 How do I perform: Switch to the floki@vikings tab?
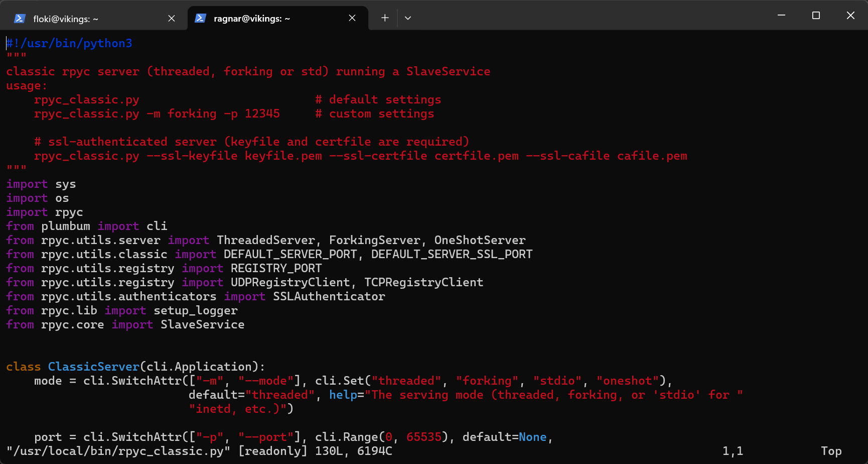tap(93, 18)
